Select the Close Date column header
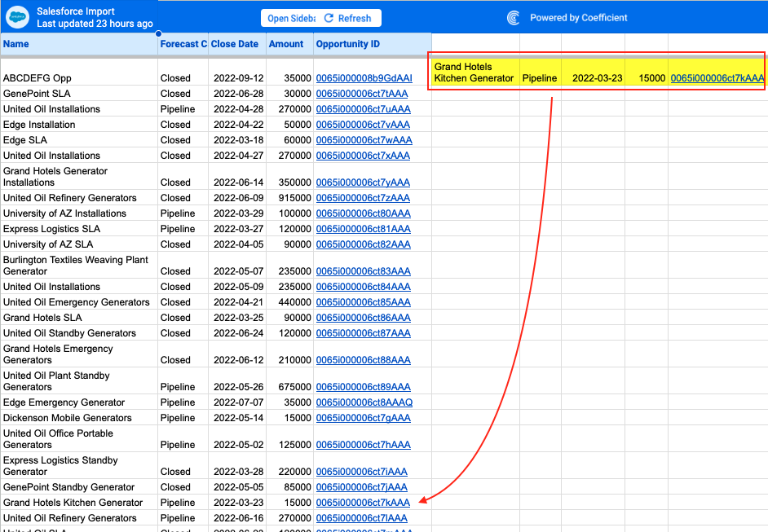 (x=237, y=44)
